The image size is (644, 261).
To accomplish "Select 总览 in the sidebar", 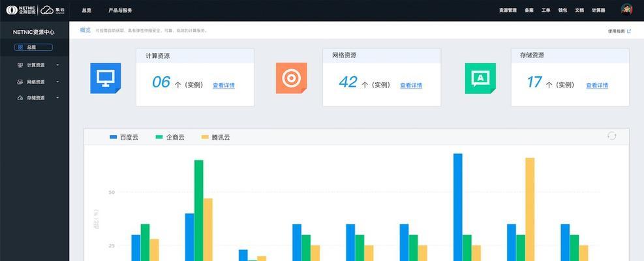I will tap(33, 47).
